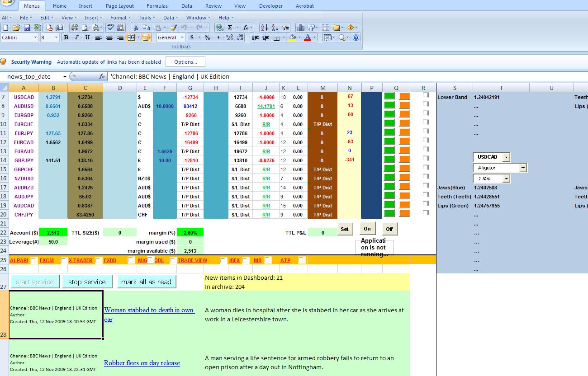Check the FXCM broker checkbox
The image size is (588, 376).
63,260
